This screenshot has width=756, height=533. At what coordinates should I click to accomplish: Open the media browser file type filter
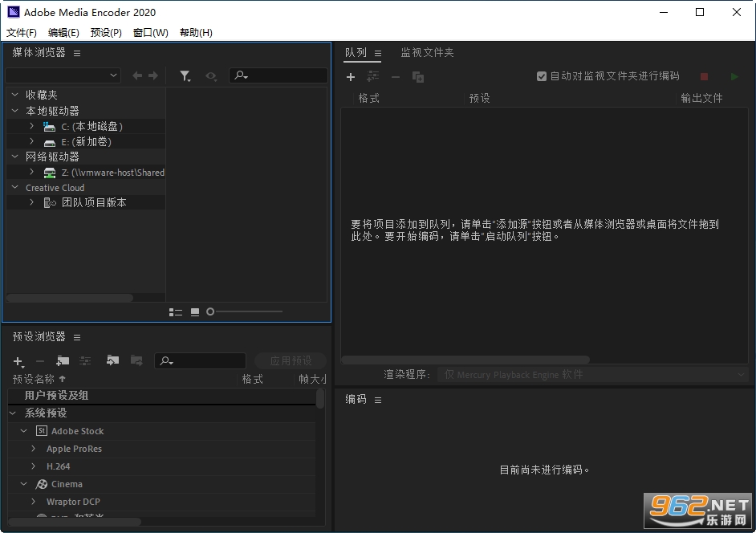tap(185, 75)
